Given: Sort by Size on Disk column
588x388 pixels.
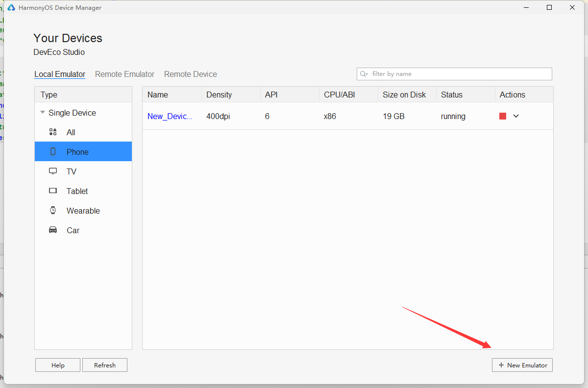Looking at the screenshot, I should click(407, 95).
